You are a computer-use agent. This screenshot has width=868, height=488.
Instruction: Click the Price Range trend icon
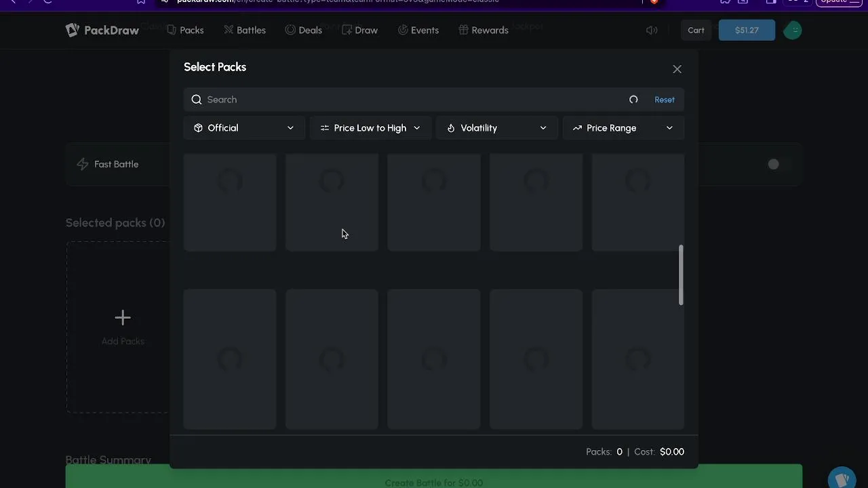pyautogui.click(x=577, y=127)
